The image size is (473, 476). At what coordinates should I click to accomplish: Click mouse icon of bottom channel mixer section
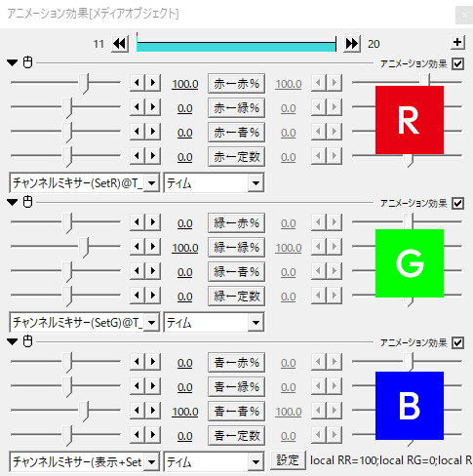point(27,341)
